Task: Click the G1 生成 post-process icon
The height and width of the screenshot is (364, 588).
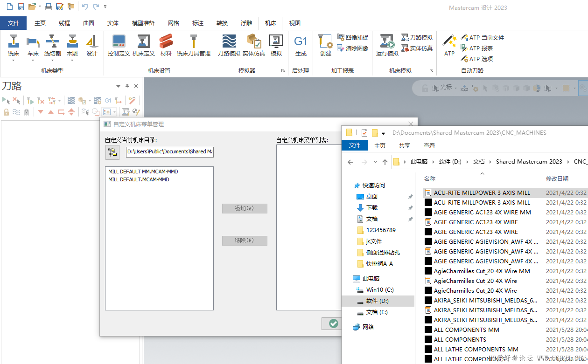Action: click(x=301, y=45)
